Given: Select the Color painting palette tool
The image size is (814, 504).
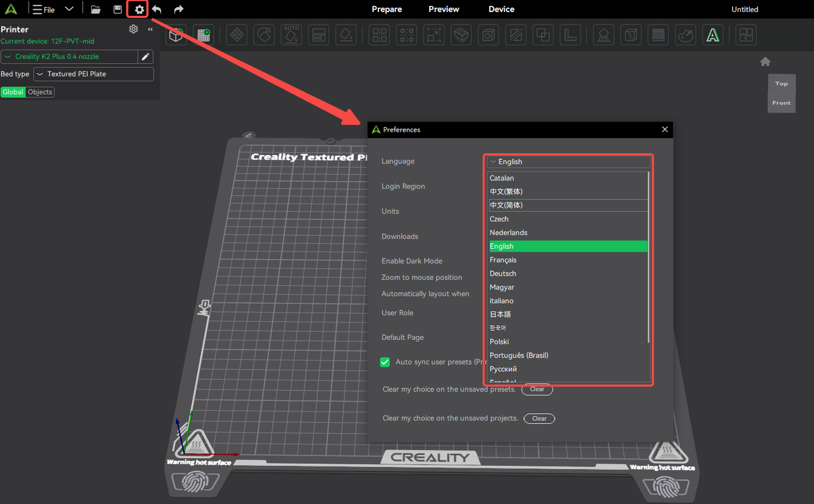Looking at the screenshot, I should pos(686,35).
